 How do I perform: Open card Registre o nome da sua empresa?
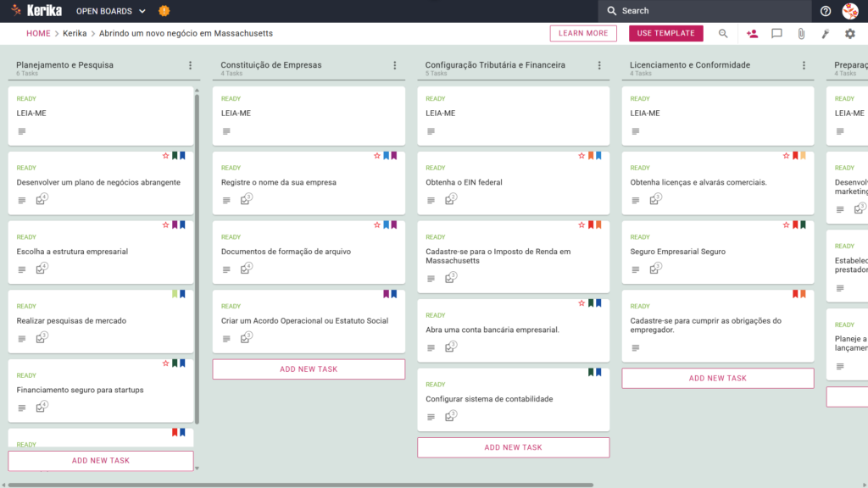coord(309,183)
